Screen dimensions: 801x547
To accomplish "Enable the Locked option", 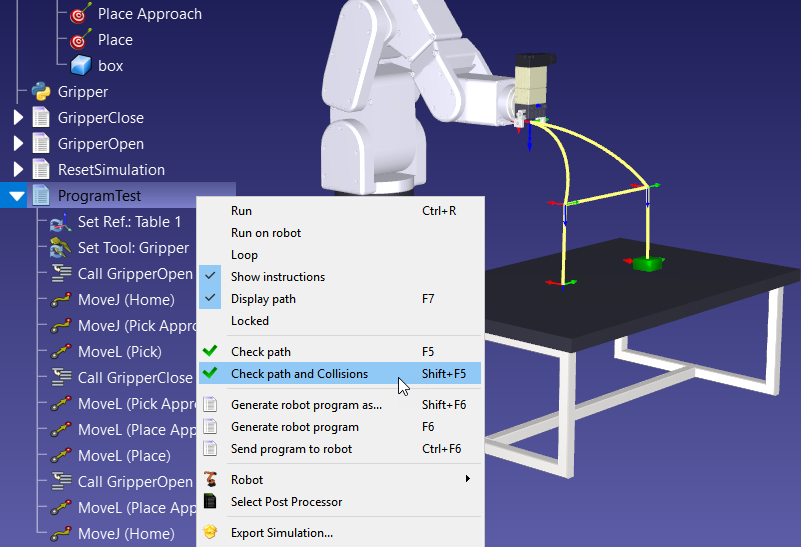I will pos(249,321).
